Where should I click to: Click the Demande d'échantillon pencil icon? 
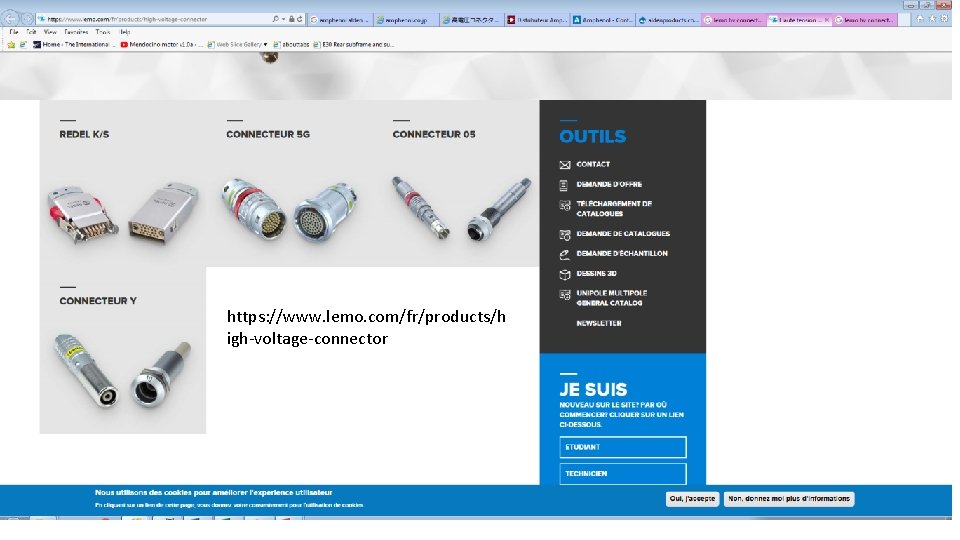(564, 254)
